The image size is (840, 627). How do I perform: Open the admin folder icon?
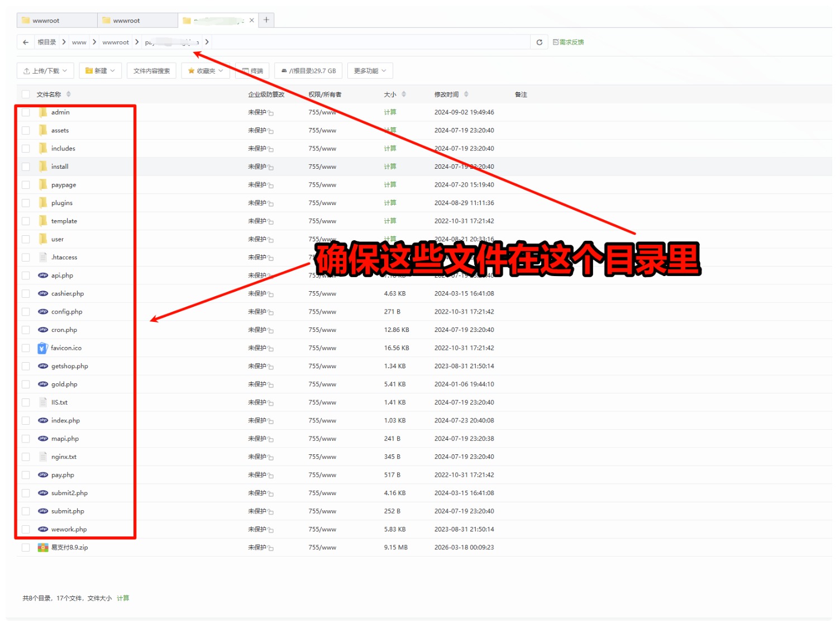[43, 112]
